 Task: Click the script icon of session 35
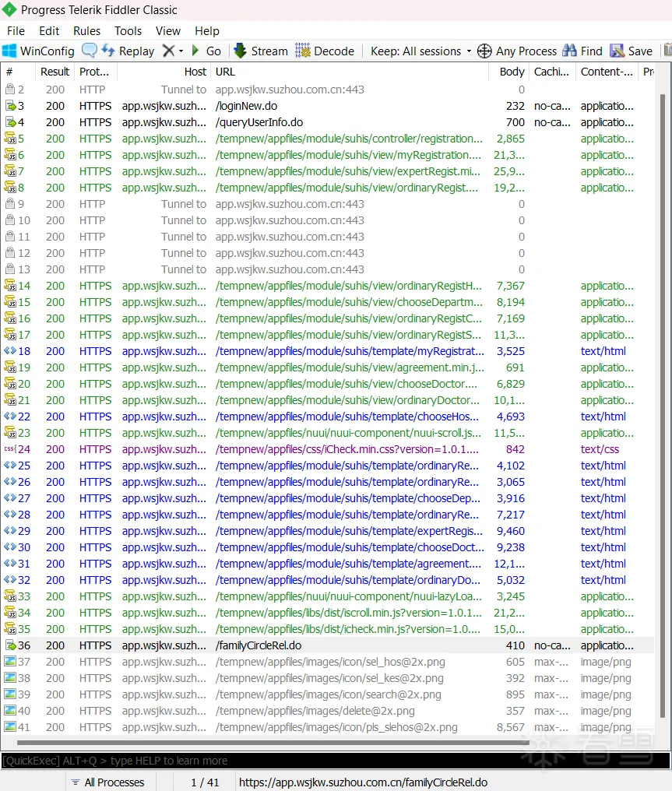click(x=10, y=628)
